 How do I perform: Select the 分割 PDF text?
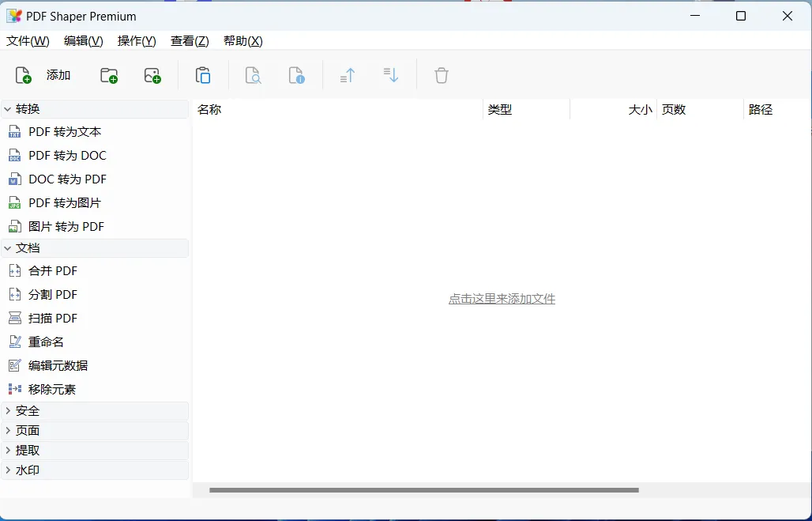53,294
